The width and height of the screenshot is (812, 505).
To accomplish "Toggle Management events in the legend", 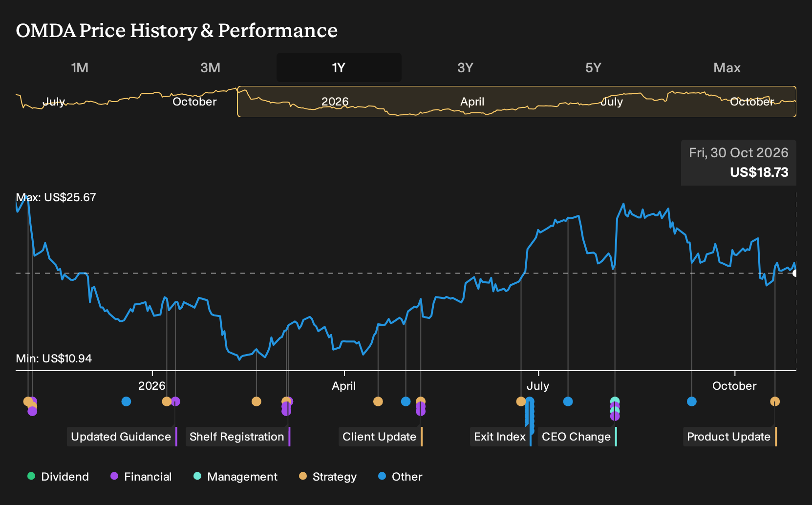I will point(235,476).
